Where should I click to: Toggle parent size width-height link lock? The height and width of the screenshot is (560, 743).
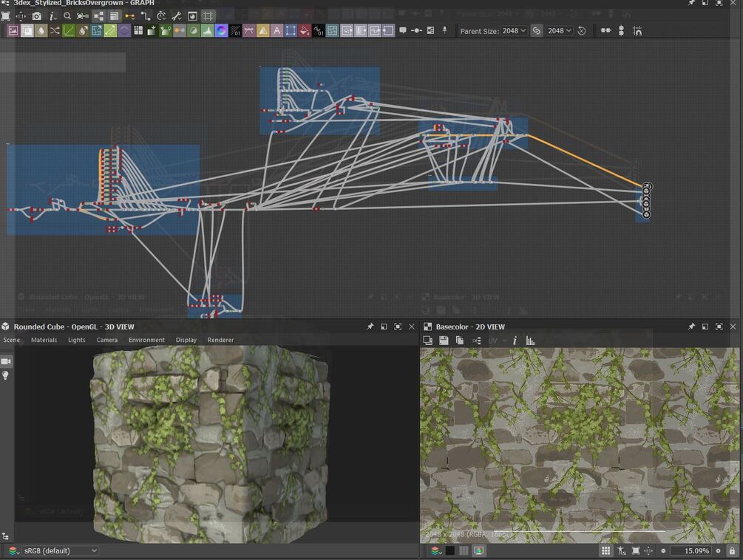[537, 31]
